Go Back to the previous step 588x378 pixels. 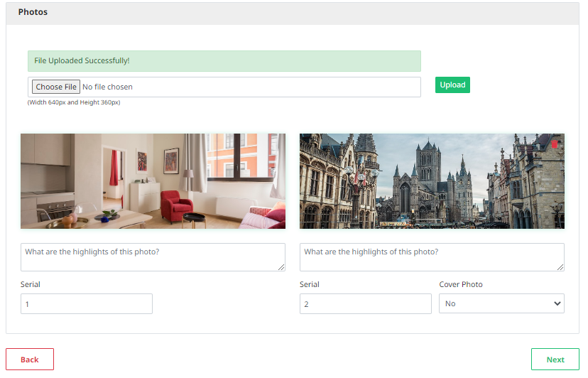(30, 360)
